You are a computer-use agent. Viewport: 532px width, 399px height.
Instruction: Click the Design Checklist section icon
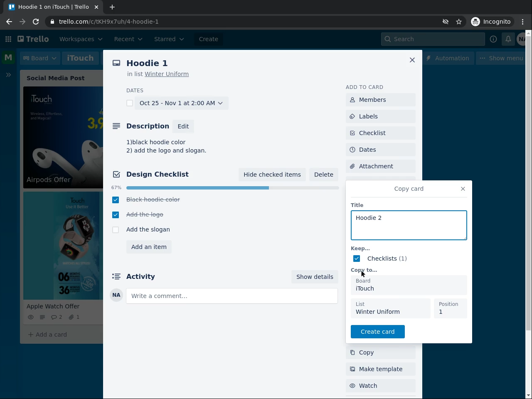(116, 174)
